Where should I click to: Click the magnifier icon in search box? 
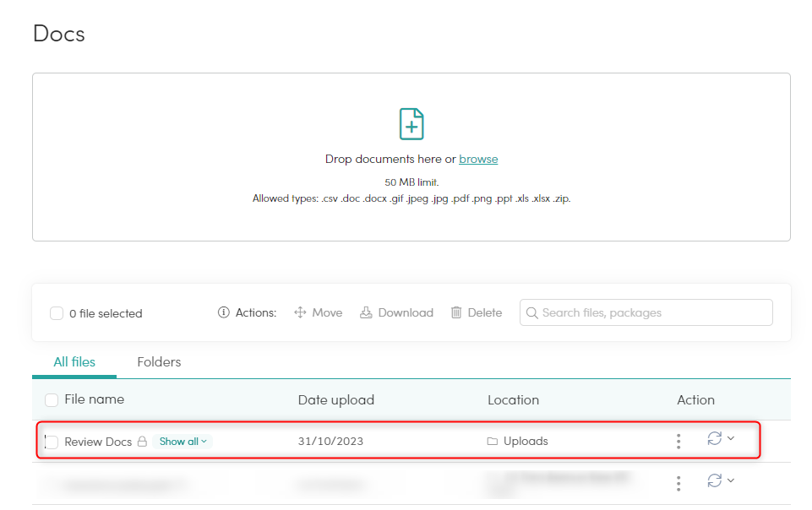(532, 312)
